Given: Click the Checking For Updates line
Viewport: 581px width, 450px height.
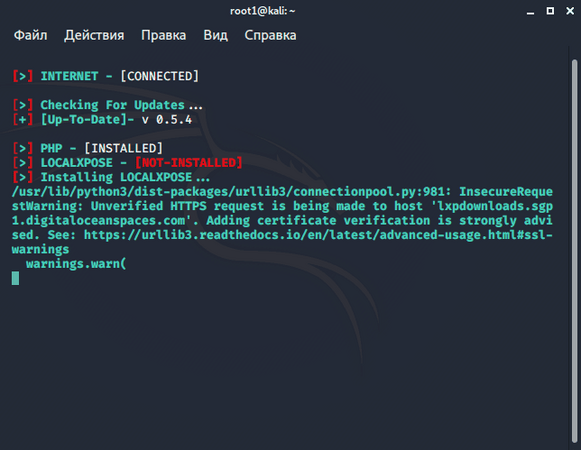Looking at the screenshot, I should click(107, 105).
